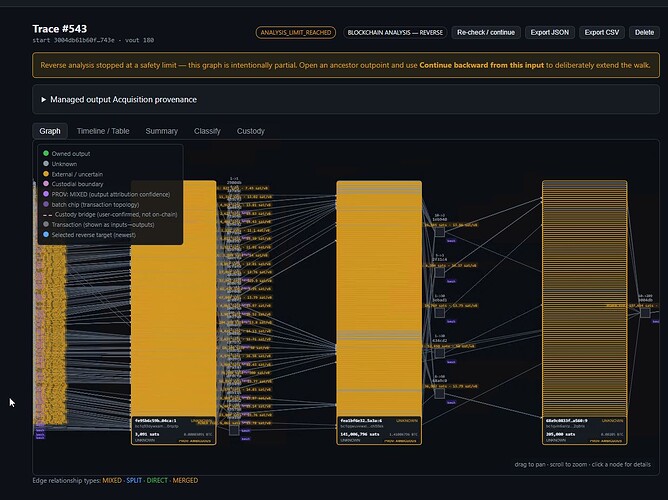Click the green Owned output legend dot
Viewport: 668px width, 500px height.
(x=46, y=153)
